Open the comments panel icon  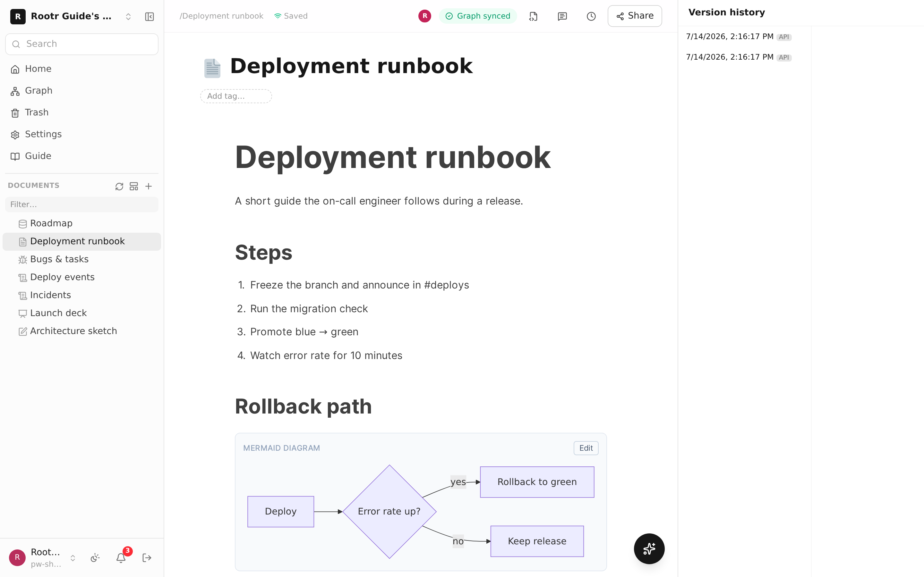[562, 16]
